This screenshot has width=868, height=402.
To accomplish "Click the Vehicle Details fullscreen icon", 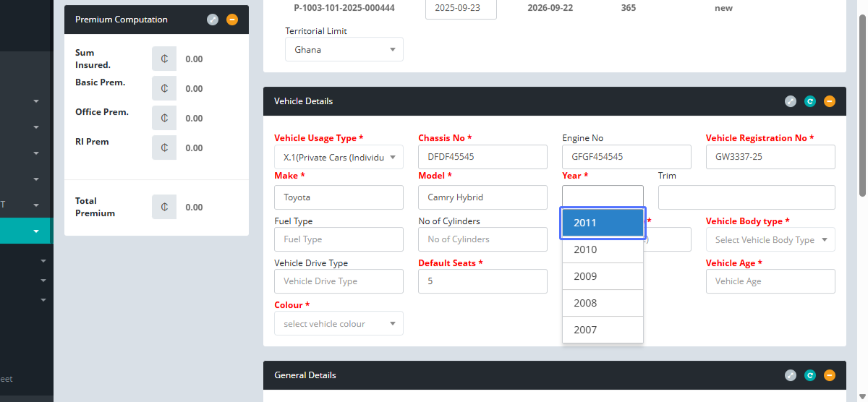I will (791, 101).
